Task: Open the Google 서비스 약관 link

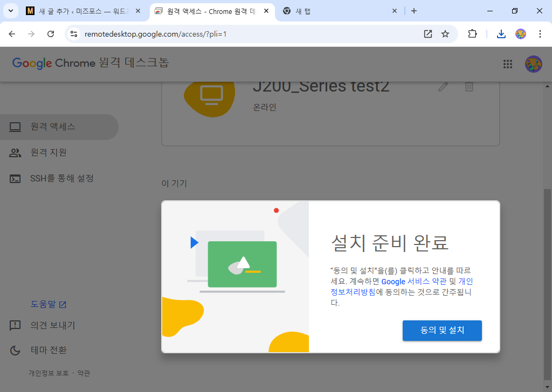Action: pyautogui.click(x=413, y=282)
